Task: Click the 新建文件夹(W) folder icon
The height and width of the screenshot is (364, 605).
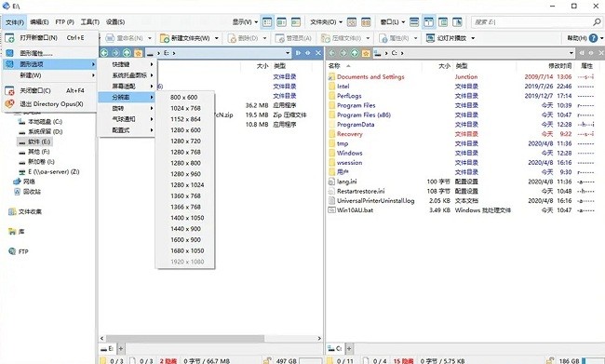Action: pyautogui.click(x=165, y=38)
